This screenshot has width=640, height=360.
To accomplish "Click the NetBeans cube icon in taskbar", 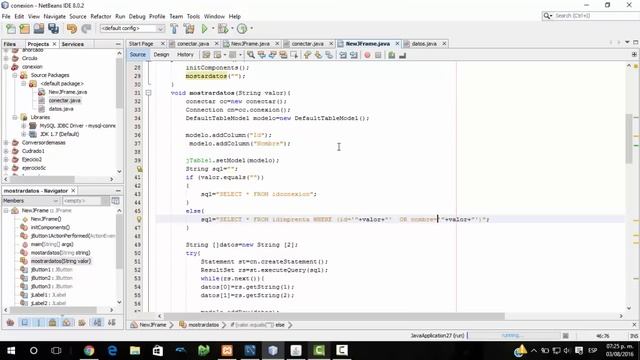I will point(273,350).
